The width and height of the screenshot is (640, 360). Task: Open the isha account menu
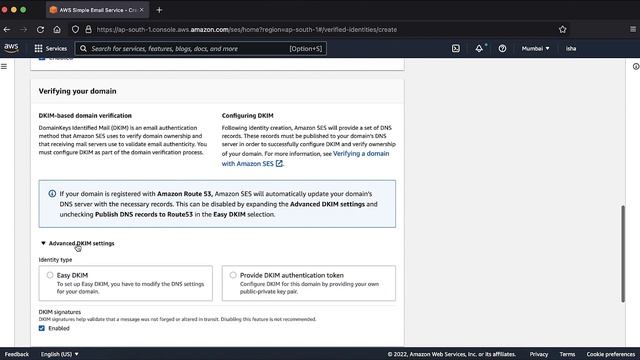click(571, 49)
